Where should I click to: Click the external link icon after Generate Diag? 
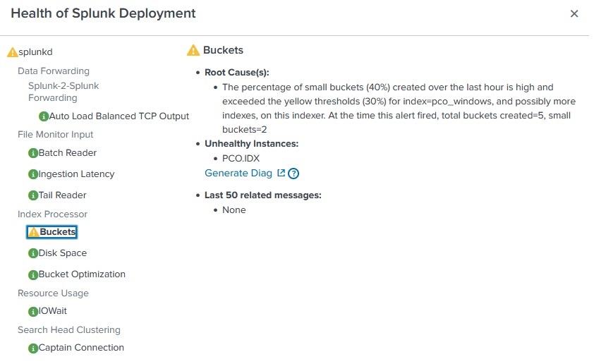coord(281,174)
